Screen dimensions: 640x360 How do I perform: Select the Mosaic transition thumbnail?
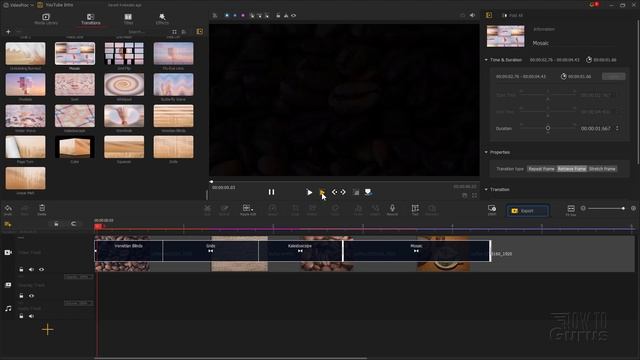75,53
